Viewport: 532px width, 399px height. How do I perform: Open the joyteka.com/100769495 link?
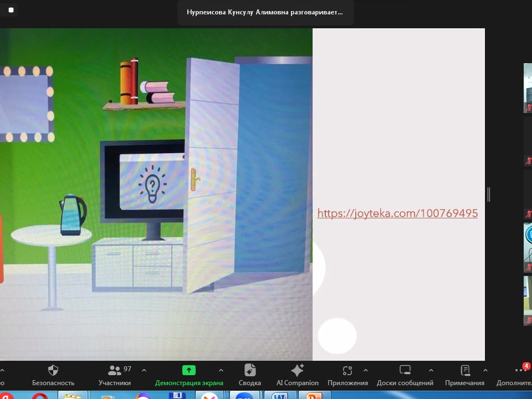click(x=397, y=213)
